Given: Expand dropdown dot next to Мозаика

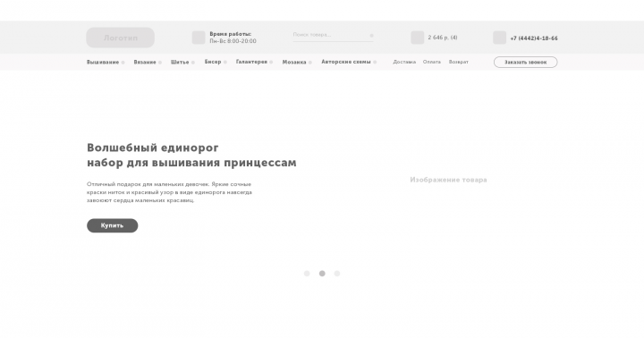Looking at the screenshot, I should 310,63.
